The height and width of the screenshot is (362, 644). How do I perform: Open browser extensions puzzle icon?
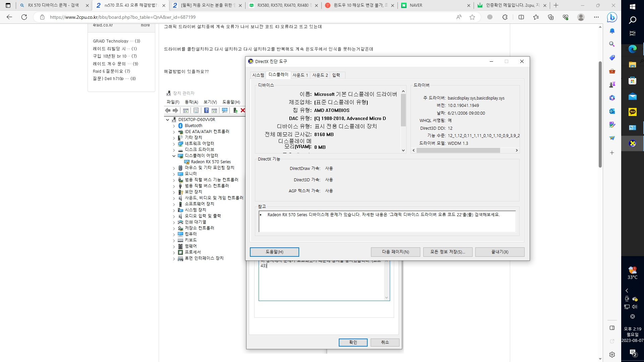(x=505, y=17)
